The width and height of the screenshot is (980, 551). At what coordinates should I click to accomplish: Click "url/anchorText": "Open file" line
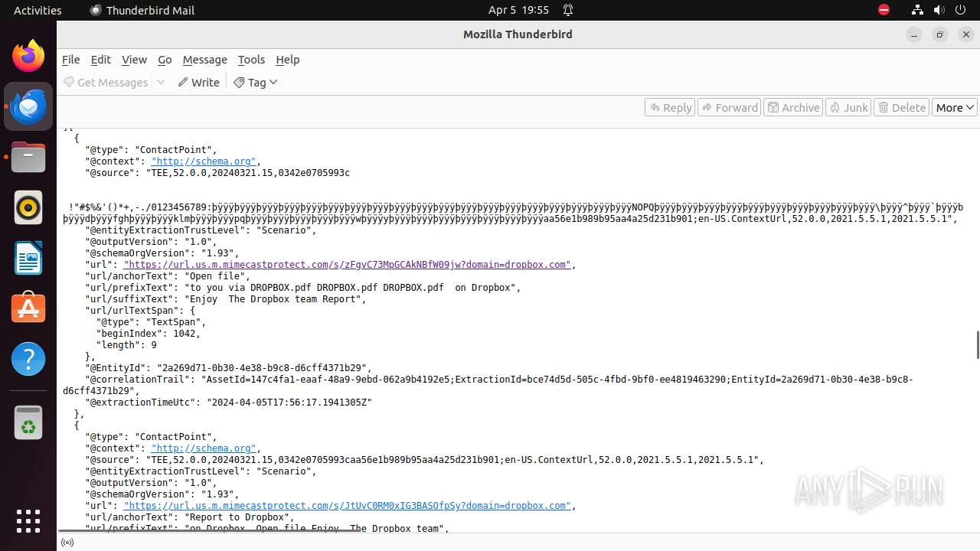click(168, 276)
